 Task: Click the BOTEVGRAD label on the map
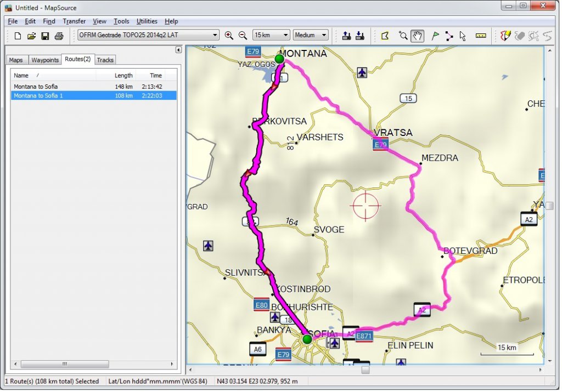470,251
